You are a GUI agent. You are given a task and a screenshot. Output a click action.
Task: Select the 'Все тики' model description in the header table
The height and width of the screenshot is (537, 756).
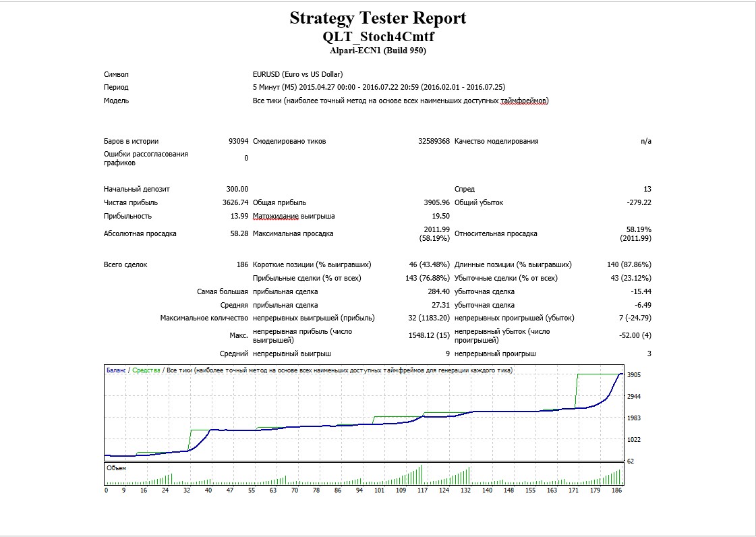pos(401,101)
